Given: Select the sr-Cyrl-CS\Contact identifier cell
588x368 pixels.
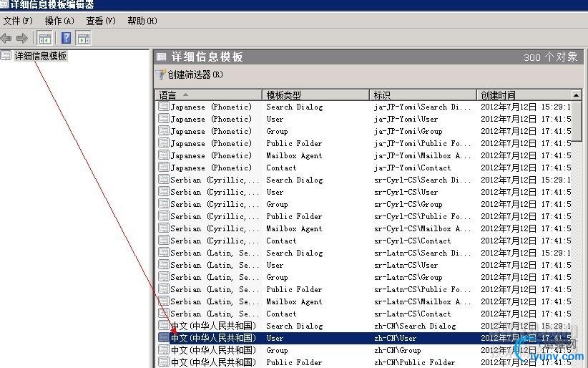Looking at the screenshot, I should click(x=412, y=241).
